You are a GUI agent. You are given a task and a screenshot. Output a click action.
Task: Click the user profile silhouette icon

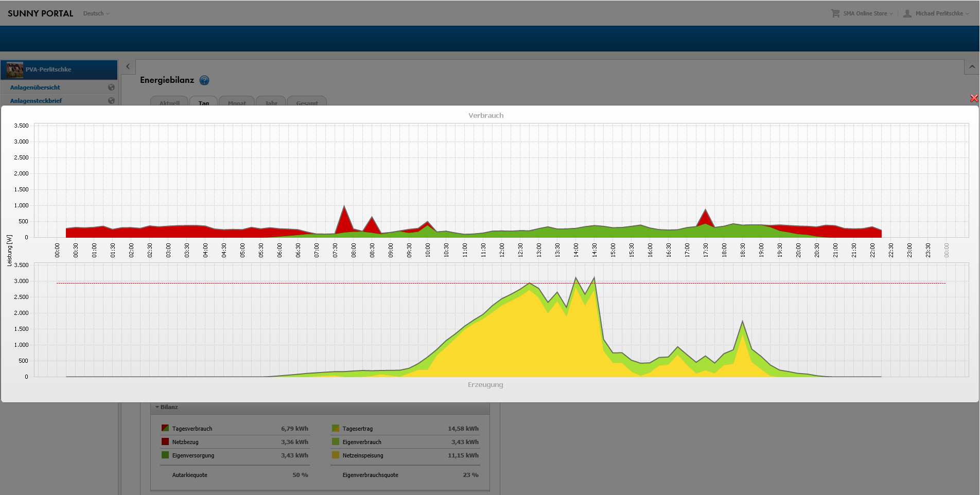tap(907, 13)
